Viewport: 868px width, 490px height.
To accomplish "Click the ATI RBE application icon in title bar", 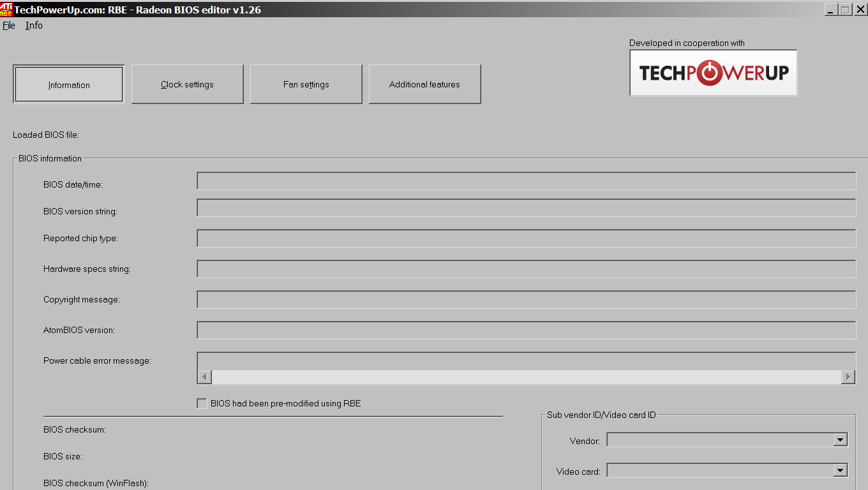I will [6, 10].
